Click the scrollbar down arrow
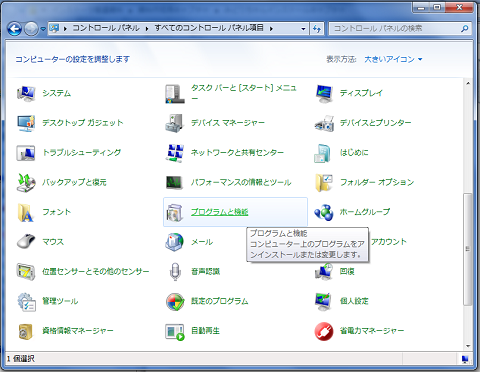 pyautogui.click(x=468, y=346)
